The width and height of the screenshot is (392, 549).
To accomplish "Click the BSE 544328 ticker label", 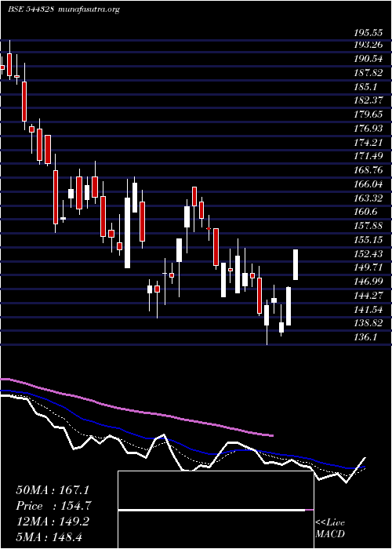I will (31, 9).
